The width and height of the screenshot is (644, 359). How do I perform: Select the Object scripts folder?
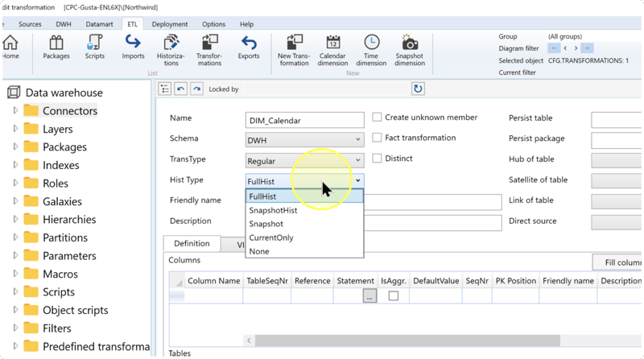76,310
